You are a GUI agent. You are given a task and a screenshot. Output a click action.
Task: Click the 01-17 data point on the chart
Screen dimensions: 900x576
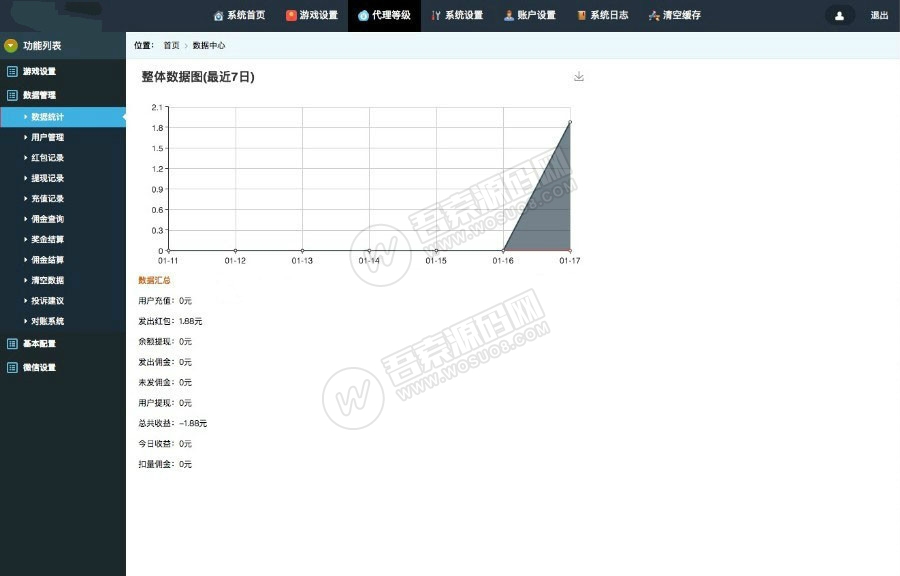[570, 122]
